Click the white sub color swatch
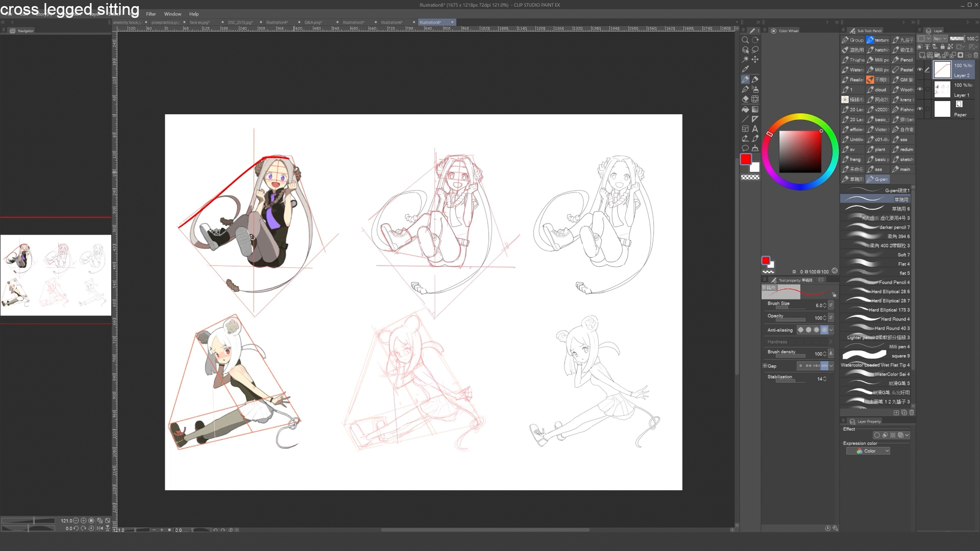 (x=755, y=168)
